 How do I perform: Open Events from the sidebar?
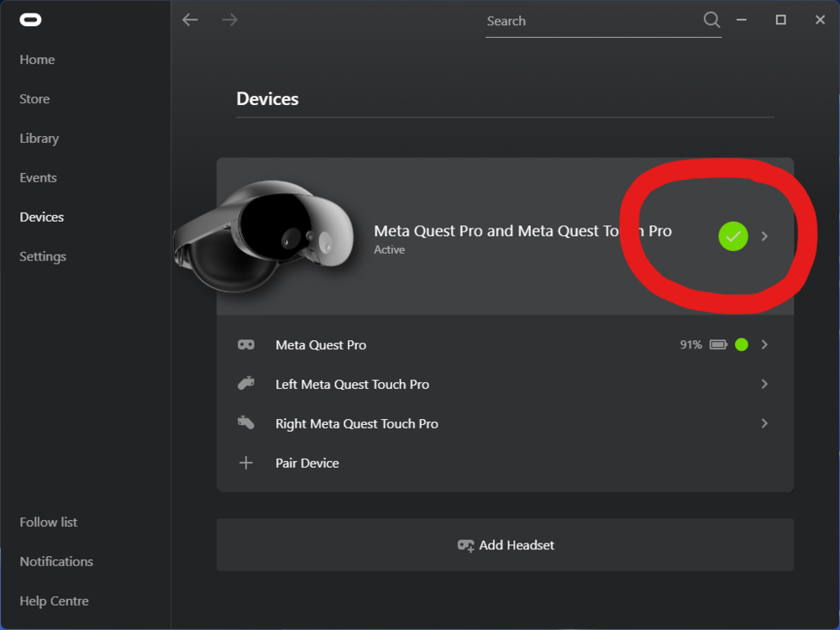(x=38, y=178)
